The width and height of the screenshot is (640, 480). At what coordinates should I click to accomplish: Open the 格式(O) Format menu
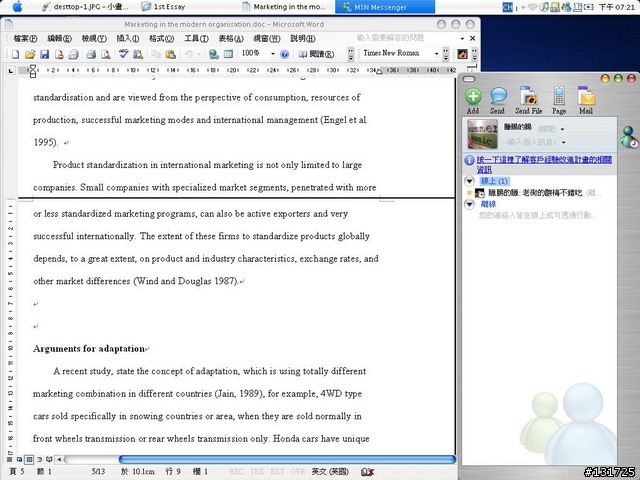[x=161, y=38]
